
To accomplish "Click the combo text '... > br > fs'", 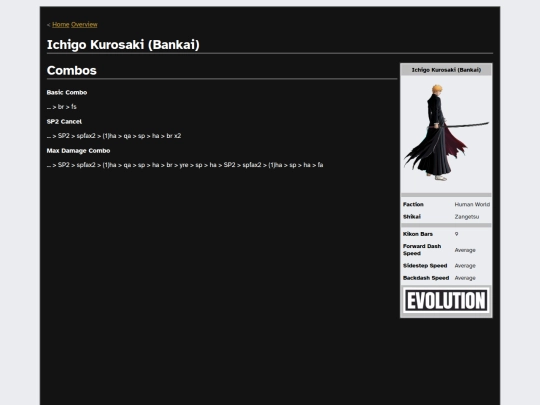I will pyautogui.click(x=62, y=107).
